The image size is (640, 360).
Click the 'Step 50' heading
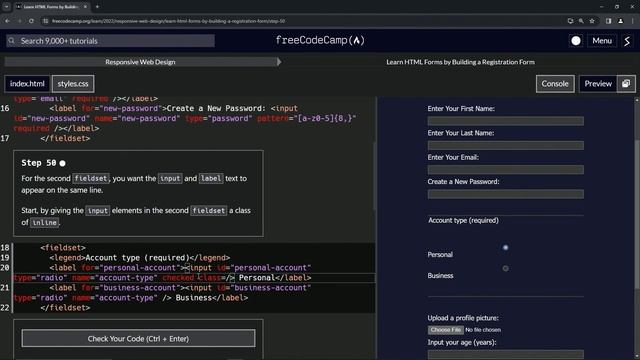click(x=39, y=163)
